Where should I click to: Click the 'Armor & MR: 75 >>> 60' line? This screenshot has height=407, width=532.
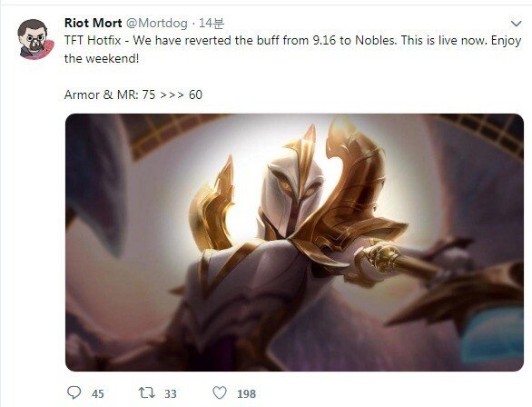[133, 94]
